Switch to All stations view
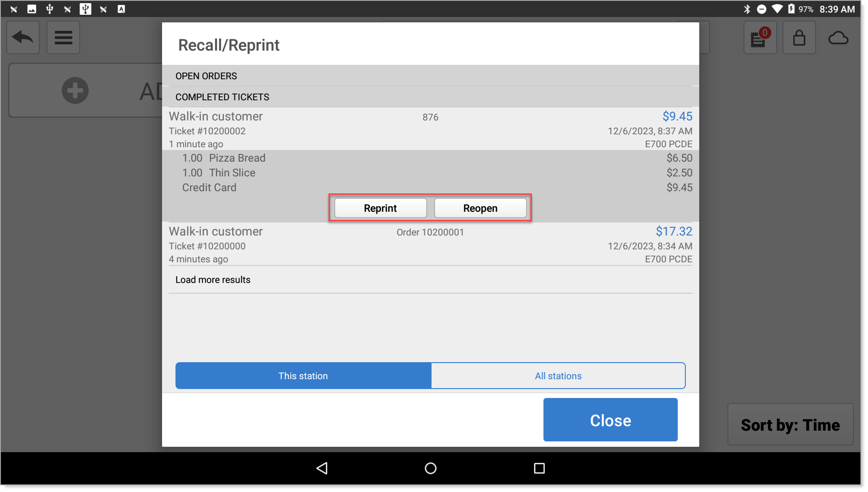This screenshot has height=492, width=868. pyautogui.click(x=557, y=375)
